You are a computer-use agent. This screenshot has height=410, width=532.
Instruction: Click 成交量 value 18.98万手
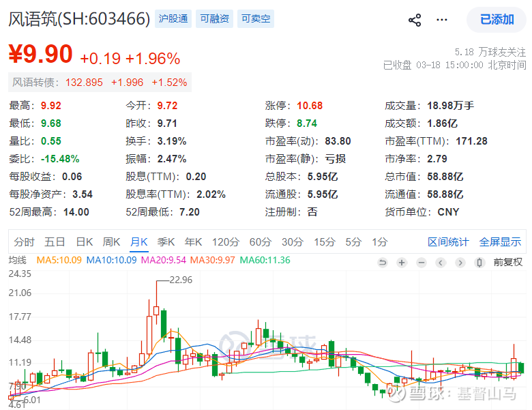pyautogui.click(x=451, y=106)
